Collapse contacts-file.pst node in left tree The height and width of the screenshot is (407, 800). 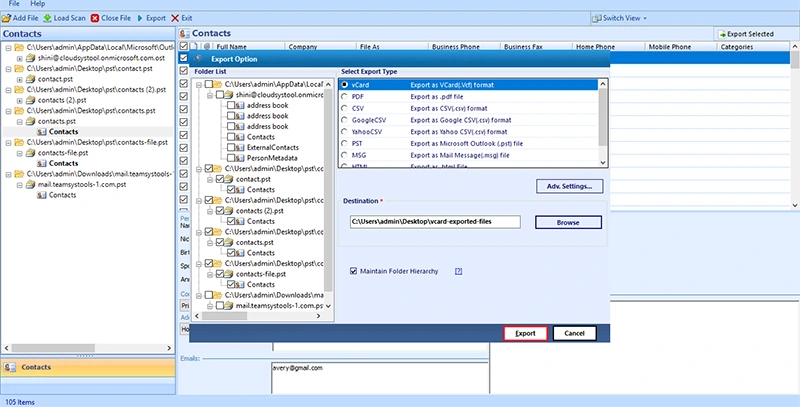pyautogui.click(x=19, y=153)
